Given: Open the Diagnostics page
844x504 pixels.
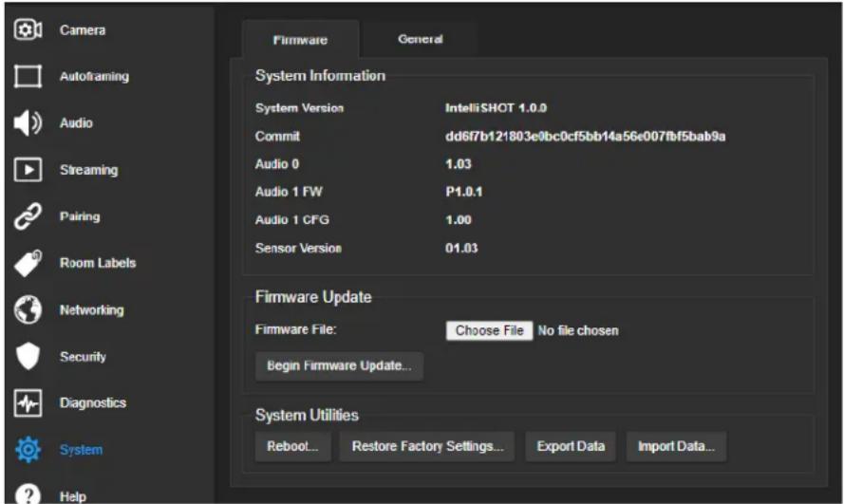Looking at the screenshot, I should 93,402.
